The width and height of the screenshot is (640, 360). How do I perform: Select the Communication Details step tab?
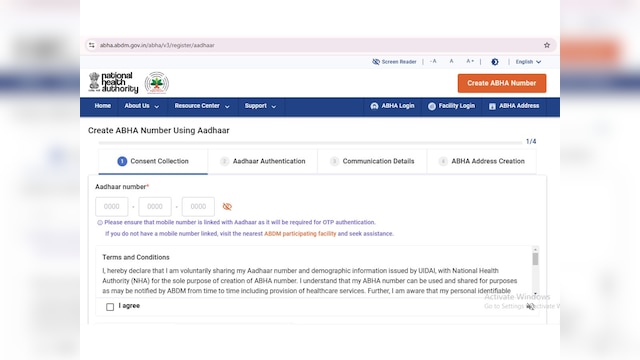pos(372,161)
